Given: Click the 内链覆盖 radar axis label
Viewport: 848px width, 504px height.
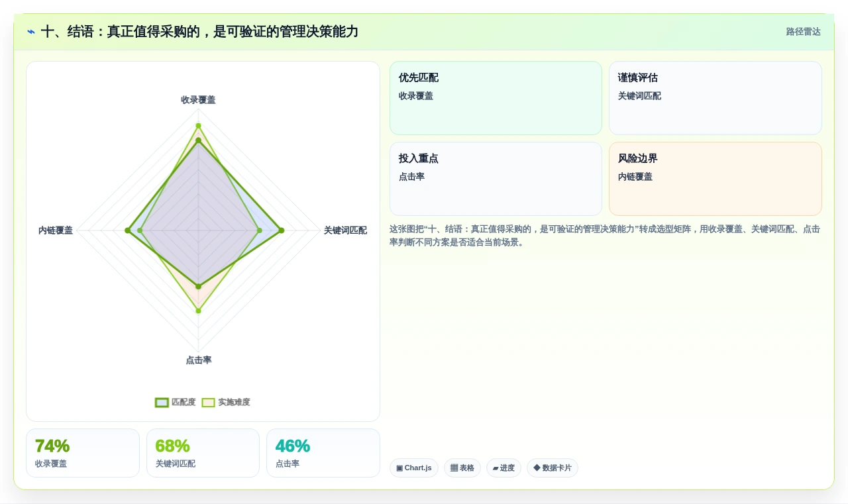Looking at the screenshot, I should [x=56, y=230].
